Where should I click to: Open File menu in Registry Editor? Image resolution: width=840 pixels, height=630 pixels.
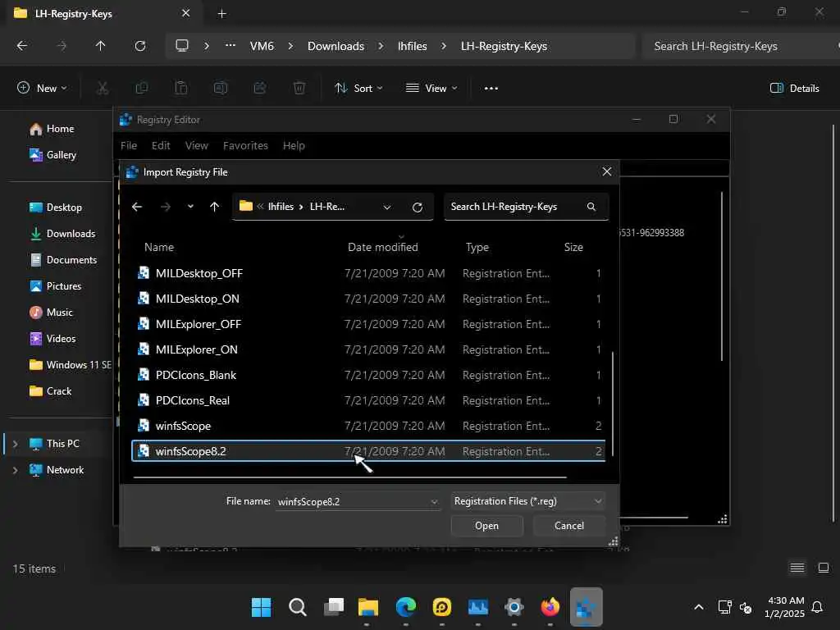pyautogui.click(x=129, y=146)
